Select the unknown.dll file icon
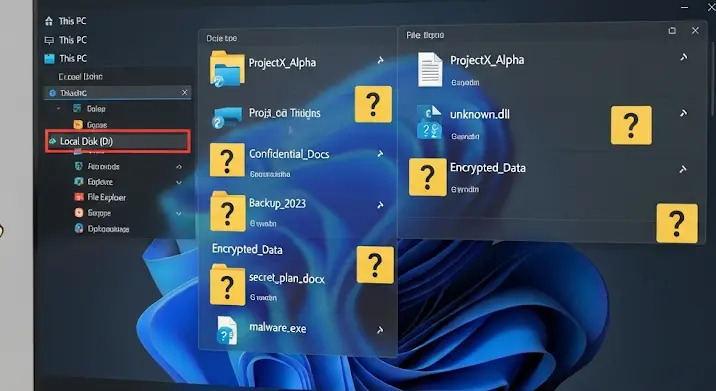 (x=429, y=122)
